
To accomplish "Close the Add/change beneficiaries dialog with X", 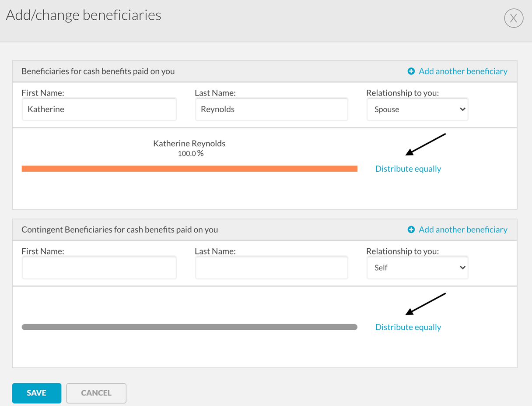I will tap(514, 18).
